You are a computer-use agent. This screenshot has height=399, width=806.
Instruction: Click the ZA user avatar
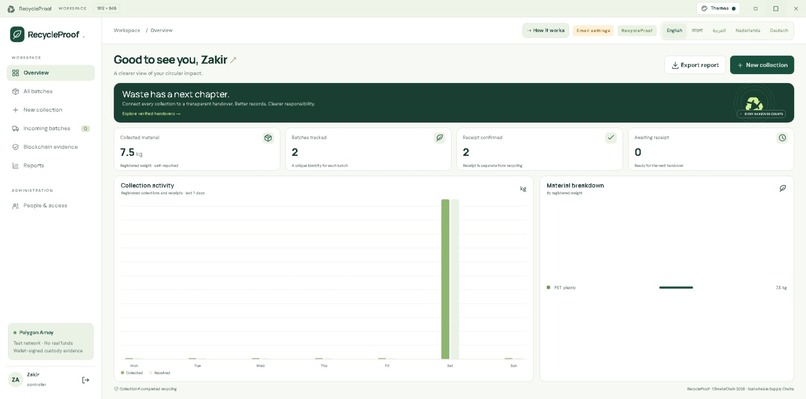15,380
